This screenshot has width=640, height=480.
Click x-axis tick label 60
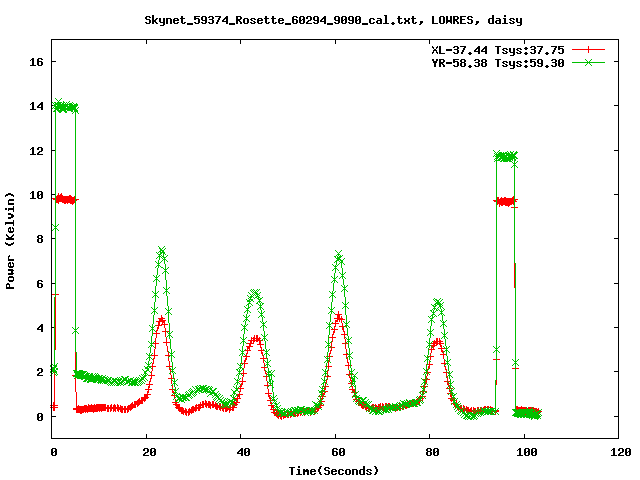pyautogui.click(x=338, y=452)
